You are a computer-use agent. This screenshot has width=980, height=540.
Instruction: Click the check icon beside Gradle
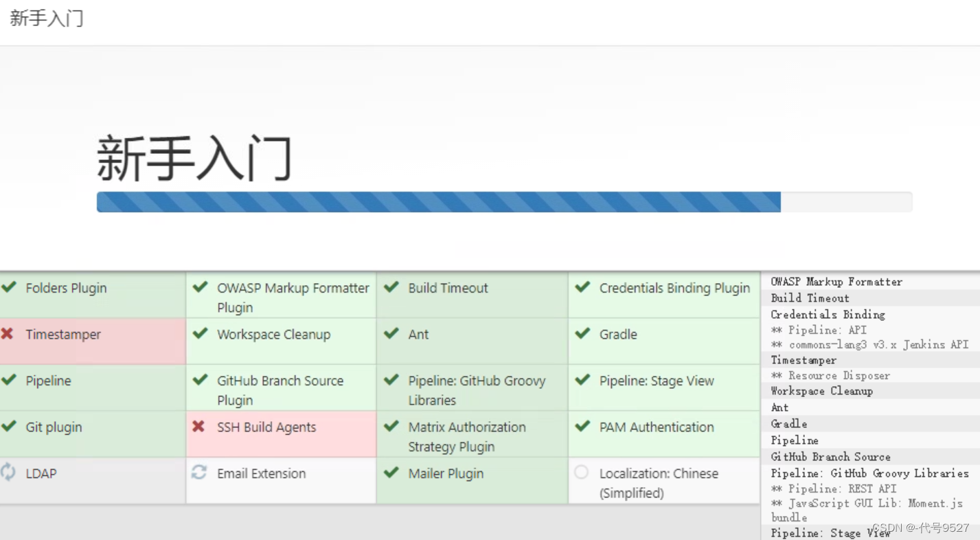tap(582, 334)
